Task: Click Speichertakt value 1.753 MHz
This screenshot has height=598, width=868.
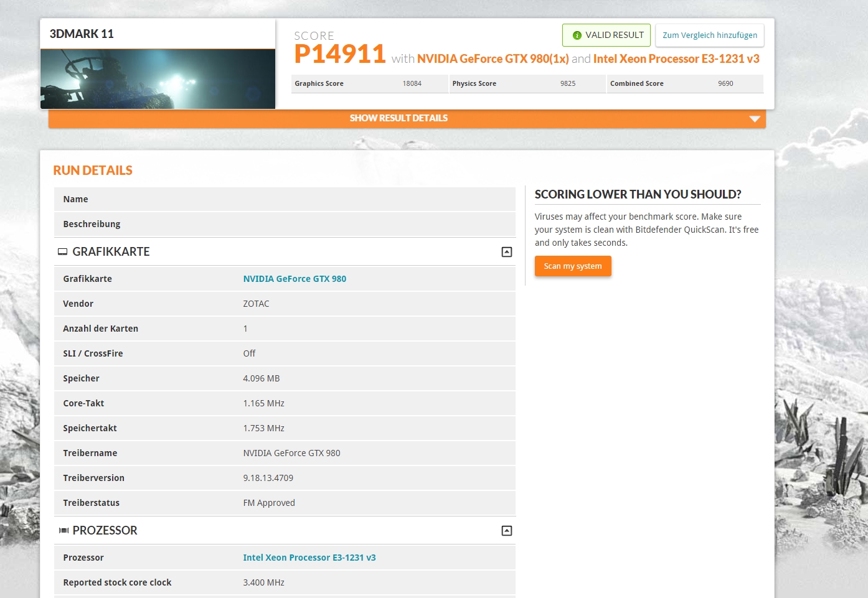Action: [263, 428]
